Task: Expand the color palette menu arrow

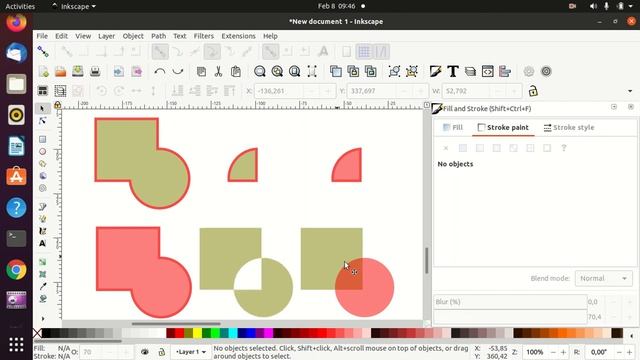Action: 631,336
